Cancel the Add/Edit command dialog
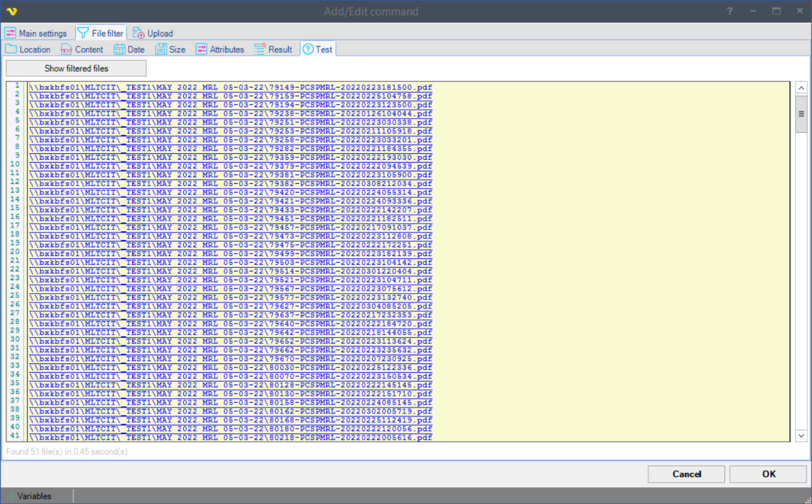The image size is (812, 504). pos(686,474)
